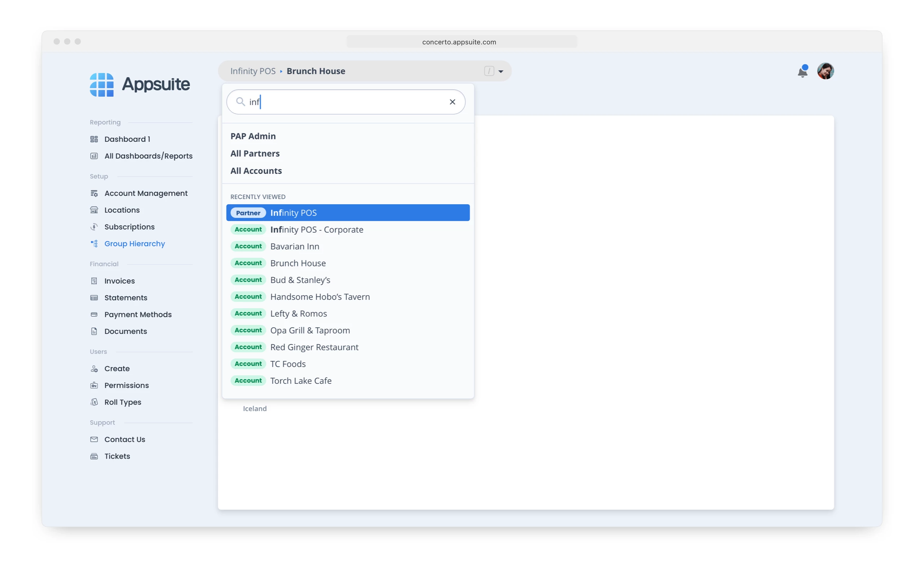This screenshot has width=924, height=567.
Task: Collapse the account switcher dropdown arrow
Action: [x=501, y=71]
